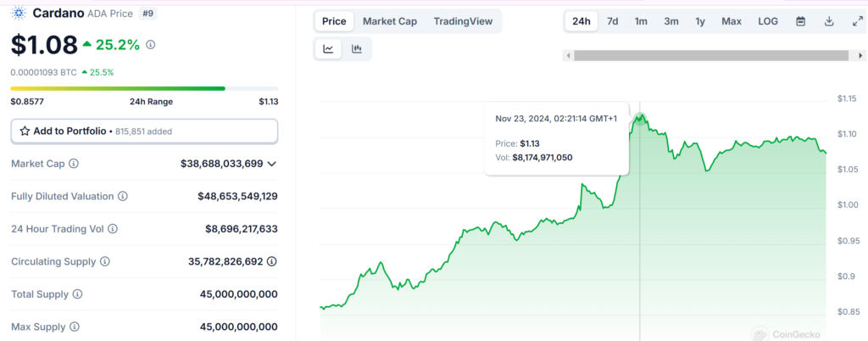
Task: Select the Max time range
Action: pyautogui.click(x=732, y=21)
